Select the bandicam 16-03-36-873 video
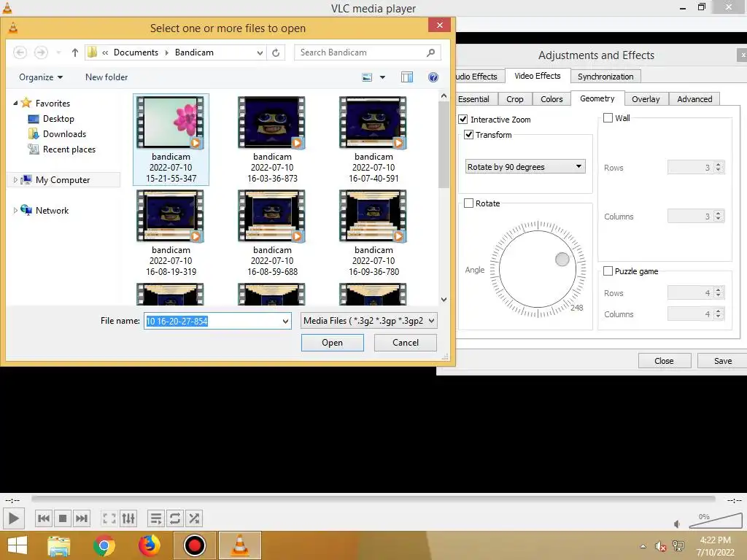This screenshot has height=560, width=747. pos(272,139)
